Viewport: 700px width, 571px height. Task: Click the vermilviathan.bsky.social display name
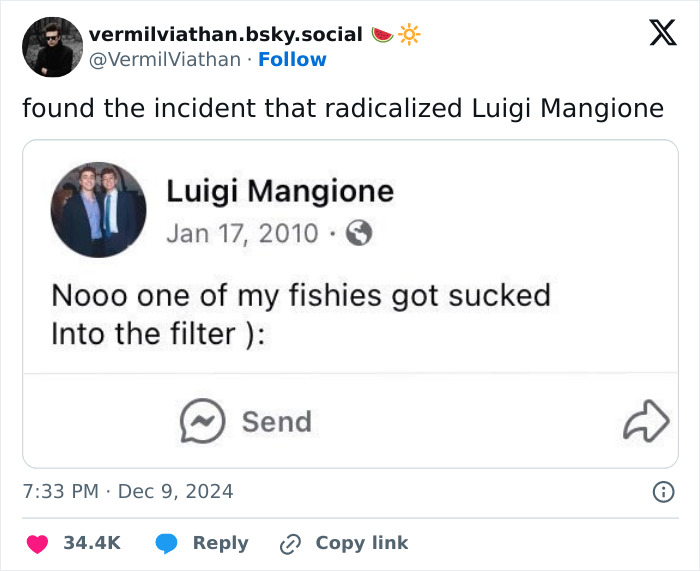225,34
